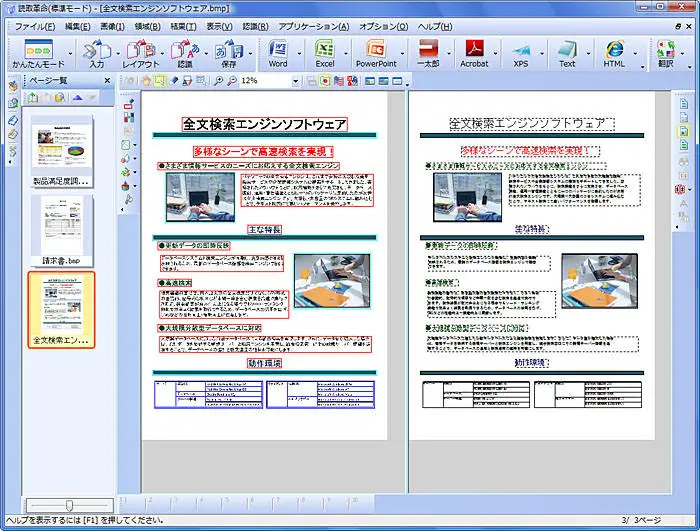Export the result to Excel
This screenshot has height=531, width=700.
(325, 51)
